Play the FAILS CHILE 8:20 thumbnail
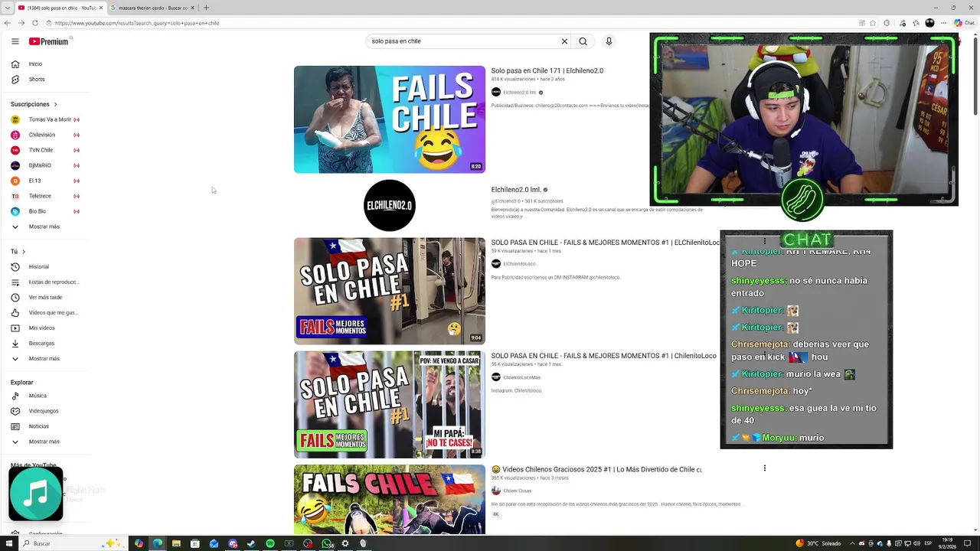980x551 pixels. click(x=389, y=119)
